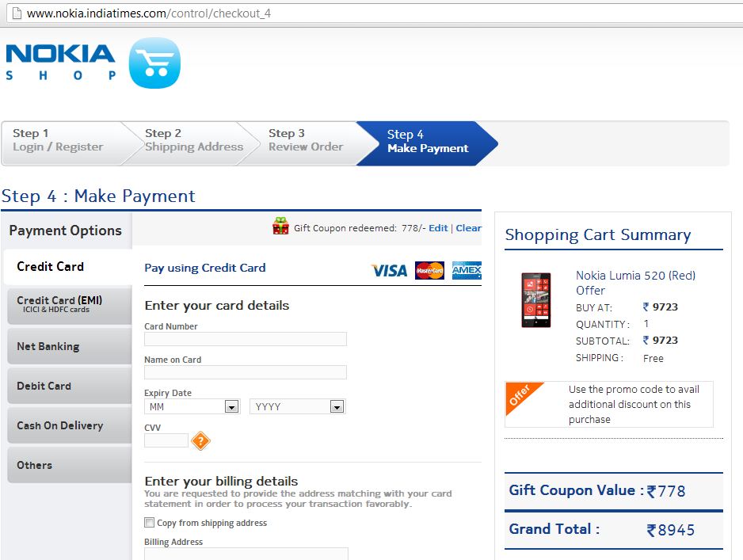Click the page icon in address bar

(x=17, y=13)
